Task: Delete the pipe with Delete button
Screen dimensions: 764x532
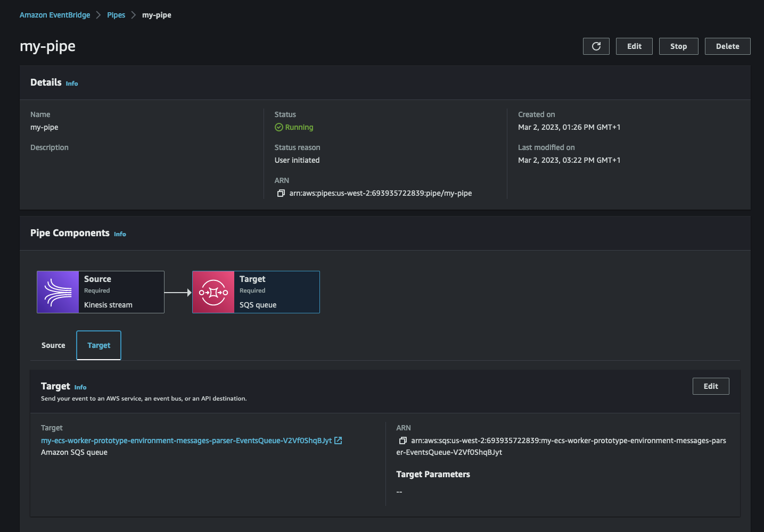Action: 727,46
